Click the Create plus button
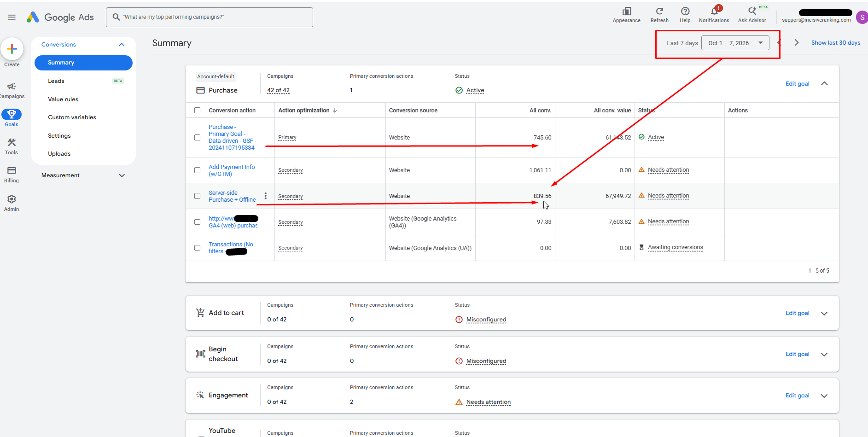 click(x=12, y=49)
